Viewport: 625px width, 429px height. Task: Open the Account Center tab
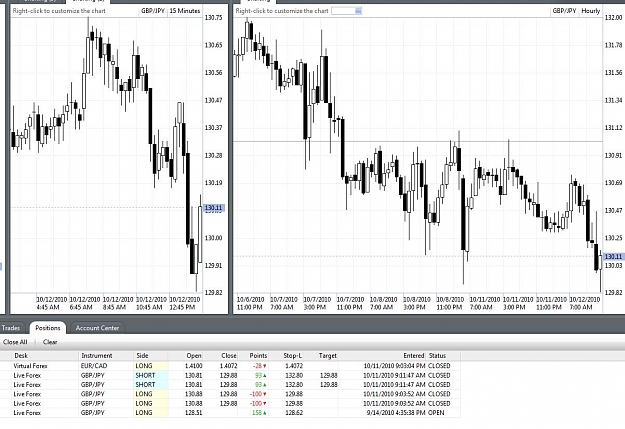point(97,328)
